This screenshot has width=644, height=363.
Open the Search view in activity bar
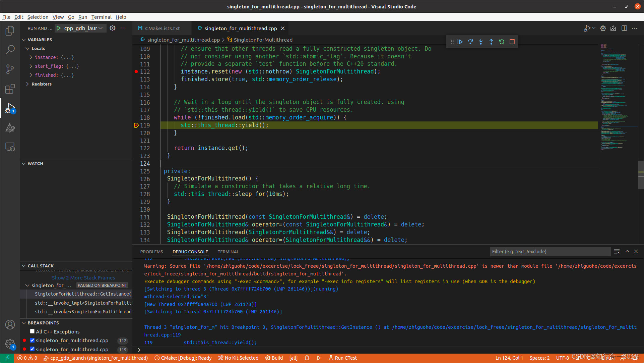point(10,50)
